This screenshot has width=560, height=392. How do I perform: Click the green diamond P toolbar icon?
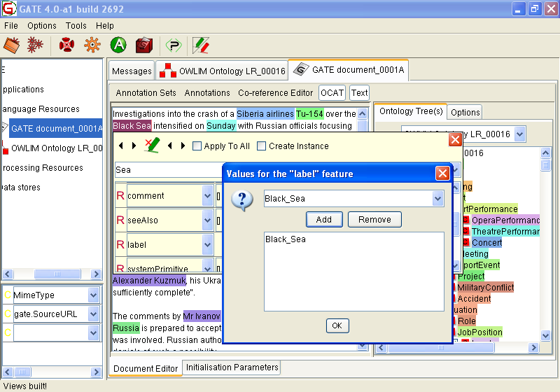[x=173, y=45]
